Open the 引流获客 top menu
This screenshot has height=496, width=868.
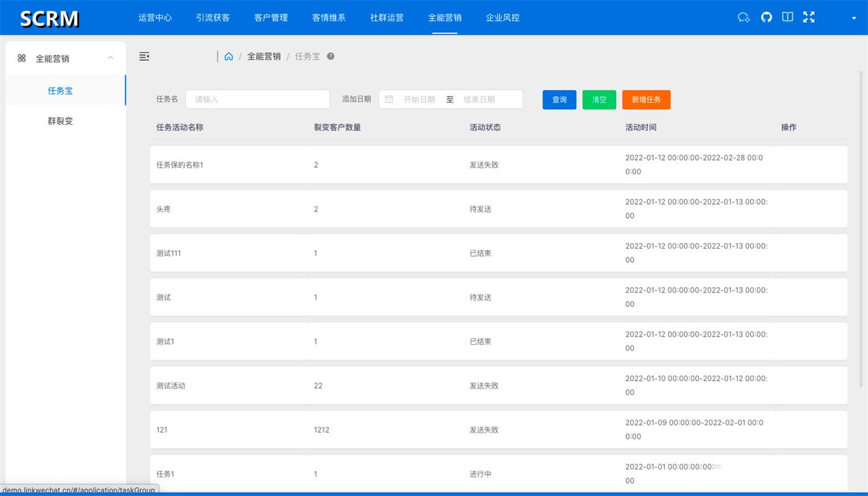tap(213, 17)
